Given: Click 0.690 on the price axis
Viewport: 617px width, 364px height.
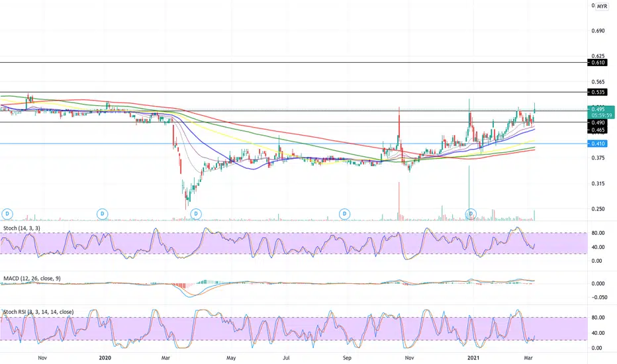Looking at the screenshot, I should point(598,30).
